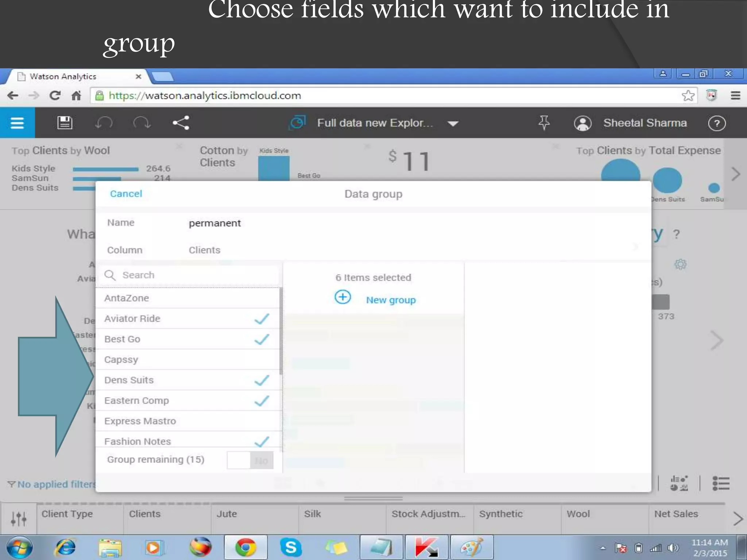Click No applied filters link
The height and width of the screenshot is (560, 747).
51,484
